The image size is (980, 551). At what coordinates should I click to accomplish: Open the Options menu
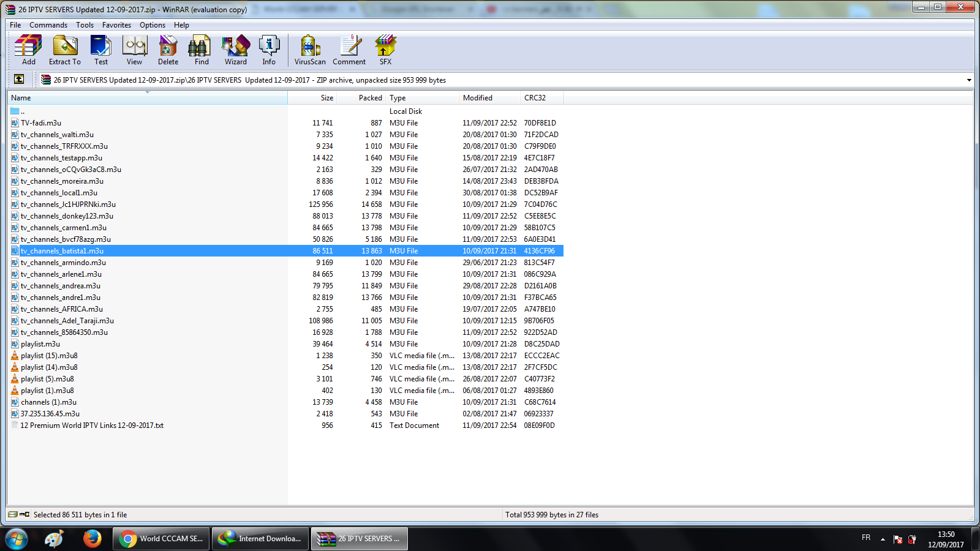[153, 25]
